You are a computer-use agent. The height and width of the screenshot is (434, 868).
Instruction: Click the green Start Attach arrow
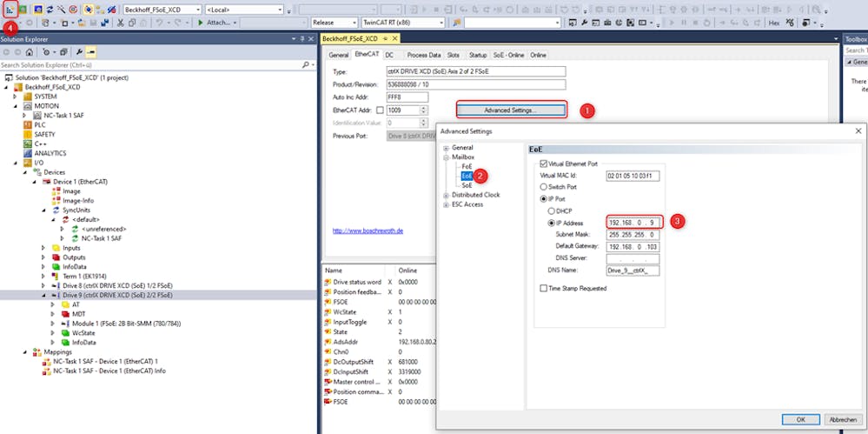[x=201, y=23]
